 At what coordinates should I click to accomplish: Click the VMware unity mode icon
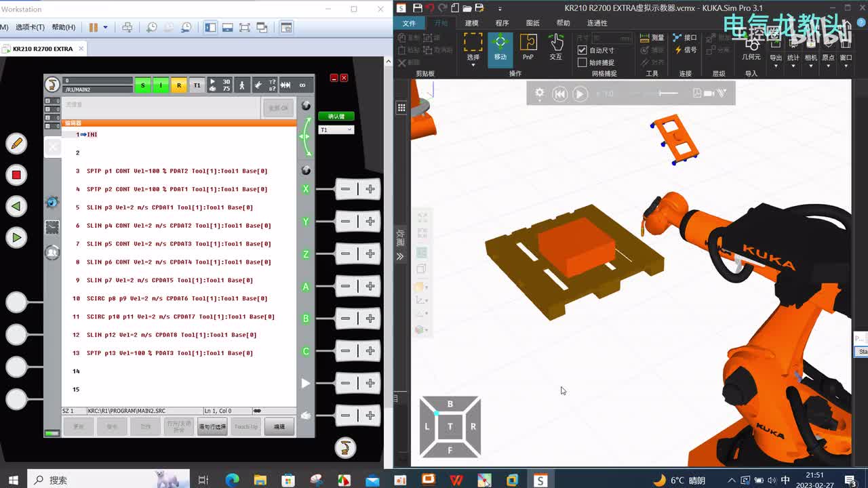pyautogui.click(x=261, y=27)
